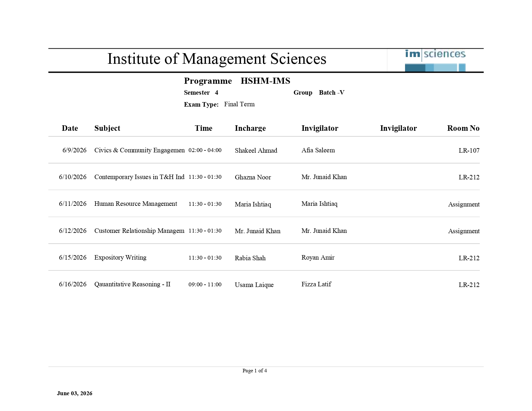
Task: Click Mr. Junaid Khan incharge on 6/12/2026
Action: click(x=257, y=231)
